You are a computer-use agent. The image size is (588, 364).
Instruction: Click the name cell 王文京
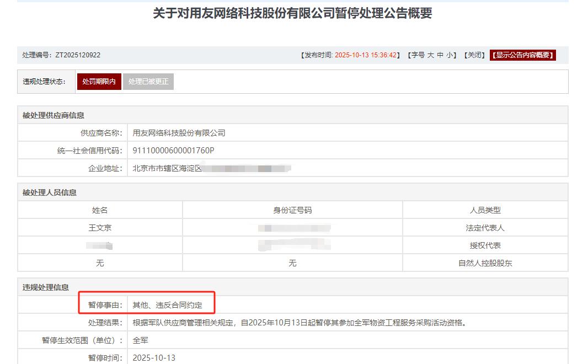tap(100, 228)
